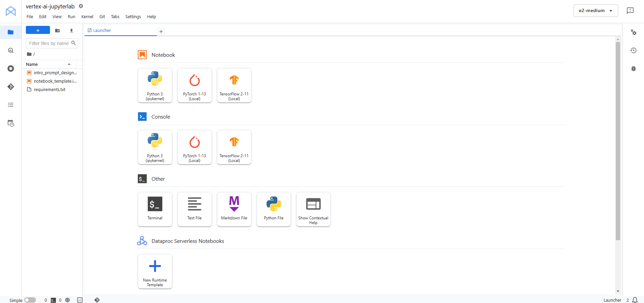Click the Vertex AI logo

pos(11,11)
